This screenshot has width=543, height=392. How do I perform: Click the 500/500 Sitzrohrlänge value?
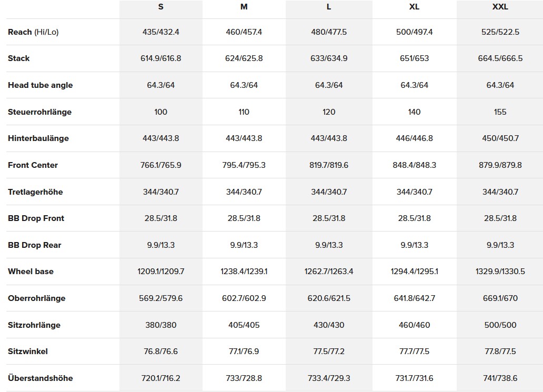point(500,325)
